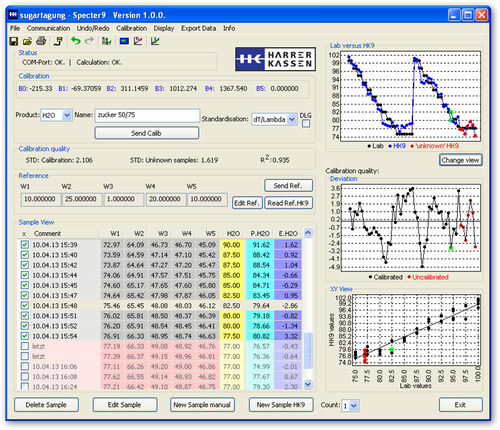The height and width of the screenshot is (430, 500).
Task: Open file with the folder icon
Action: 27,41
